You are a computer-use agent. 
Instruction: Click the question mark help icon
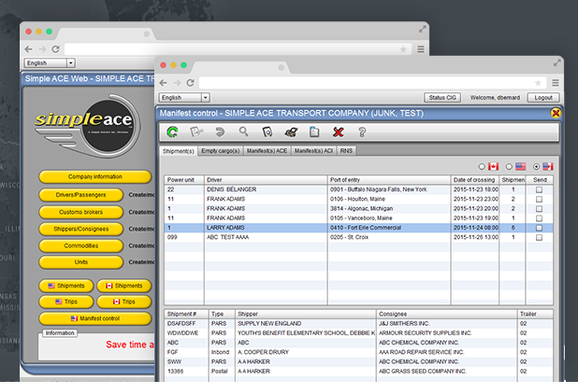coord(362,132)
